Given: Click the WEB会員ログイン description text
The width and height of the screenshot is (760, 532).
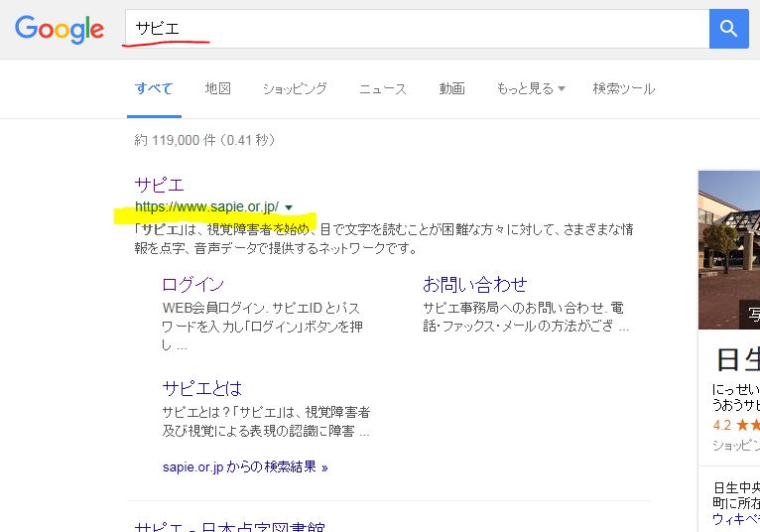Looking at the screenshot, I should [262, 326].
